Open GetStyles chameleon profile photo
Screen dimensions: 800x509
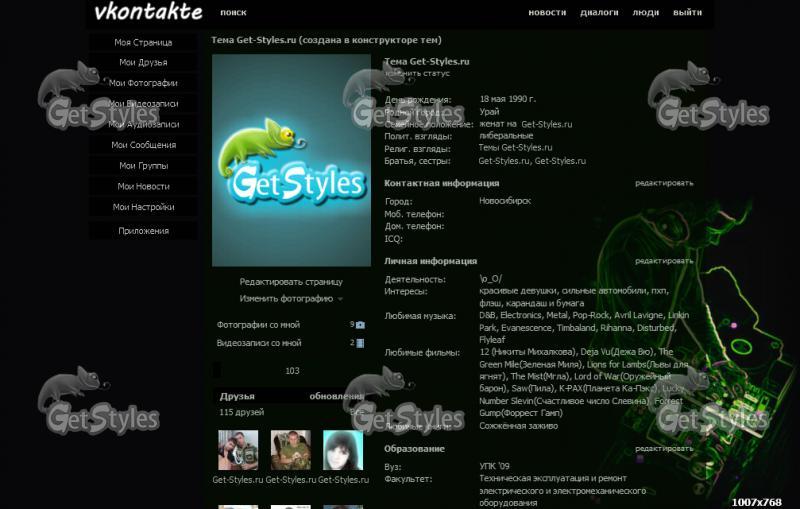tap(291, 160)
